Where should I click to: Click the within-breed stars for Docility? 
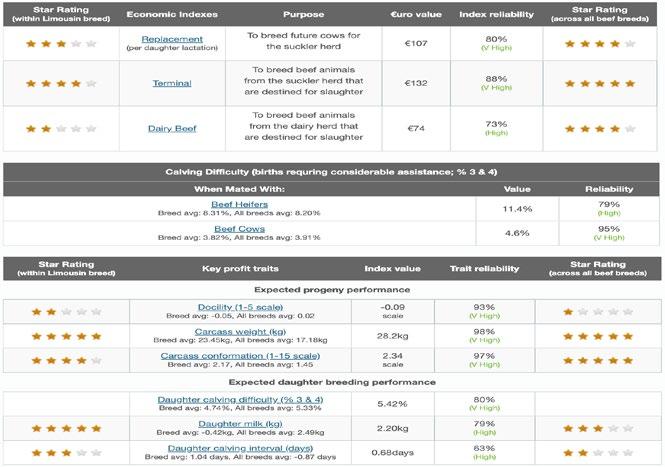(66, 312)
